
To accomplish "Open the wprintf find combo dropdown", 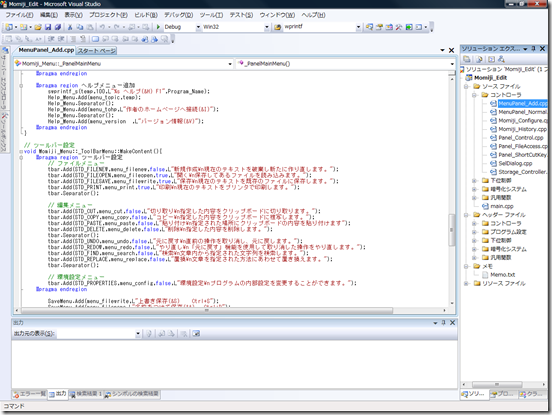I will pos(358,27).
